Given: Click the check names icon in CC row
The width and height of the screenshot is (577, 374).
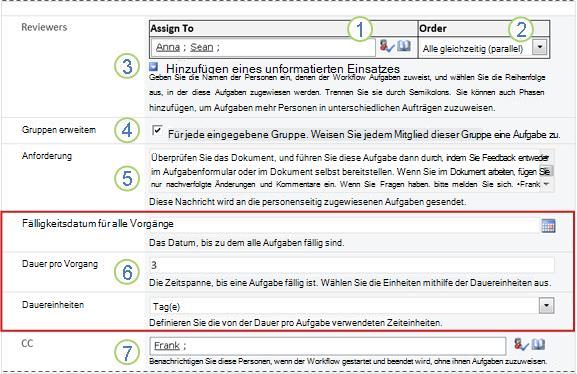Looking at the screenshot, I should pyautogui.click(x=521, y=345).
